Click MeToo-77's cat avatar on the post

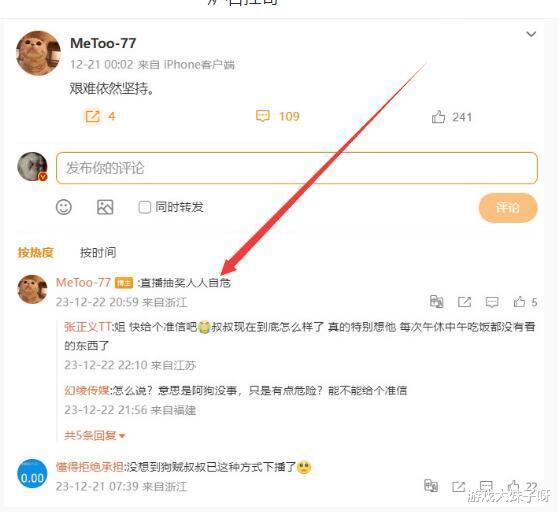[x=38, y=53]
